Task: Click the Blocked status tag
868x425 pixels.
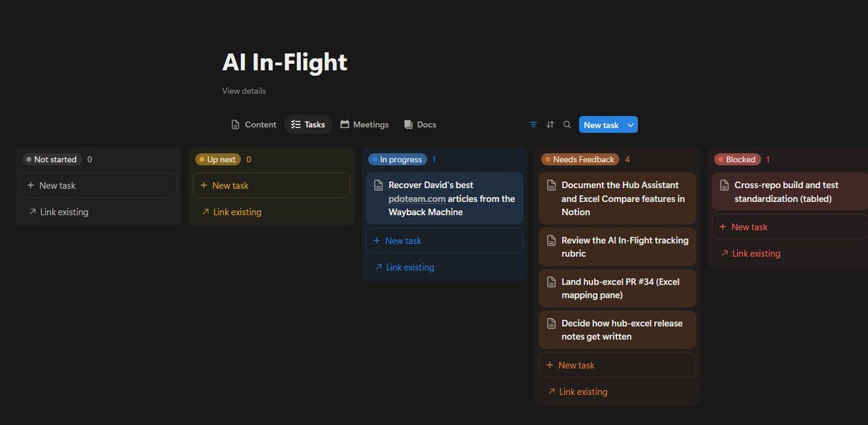Action: pos(737,159)
